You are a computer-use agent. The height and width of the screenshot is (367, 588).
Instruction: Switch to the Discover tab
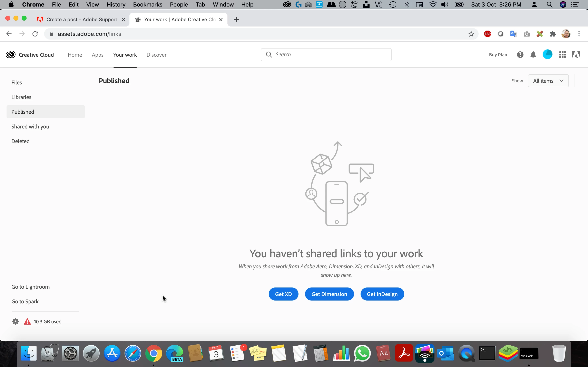click(156, 55)
